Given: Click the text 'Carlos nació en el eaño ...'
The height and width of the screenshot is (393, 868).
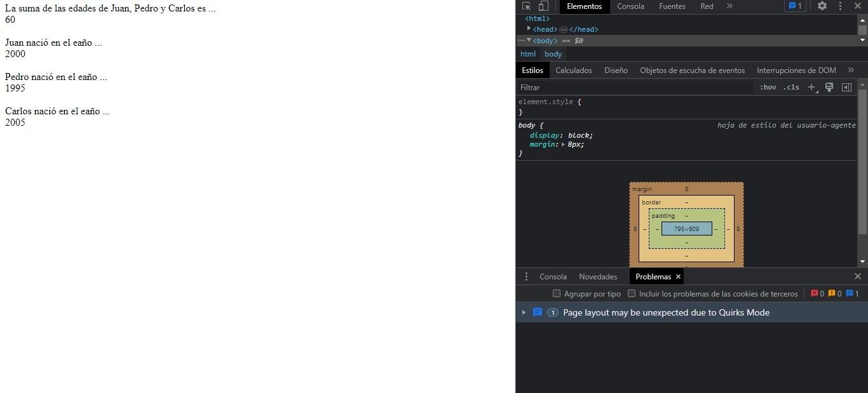Looking at the screenshot, I should pos(57,111).
